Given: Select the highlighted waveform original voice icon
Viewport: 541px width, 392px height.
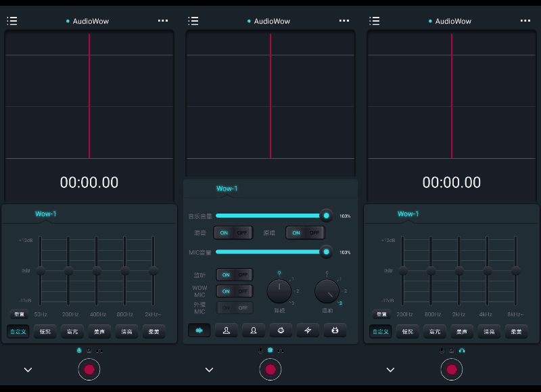Looking at the screenshot, I should (199, 330).
